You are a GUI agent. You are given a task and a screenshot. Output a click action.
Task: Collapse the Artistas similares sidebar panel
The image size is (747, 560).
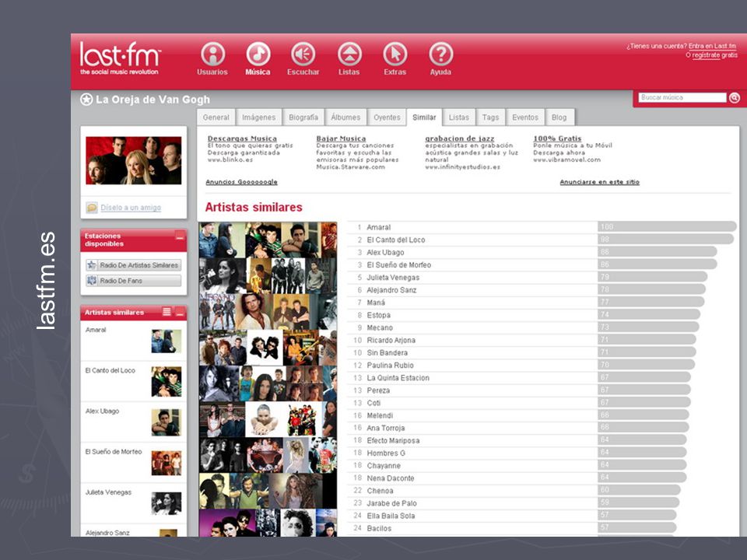pyautogui.click(x=180, y=313)
